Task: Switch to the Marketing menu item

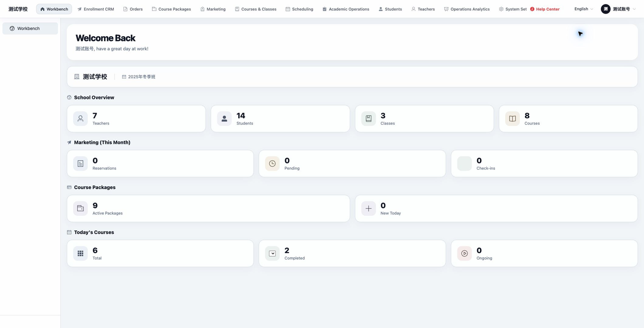Action: pos(213,9)
